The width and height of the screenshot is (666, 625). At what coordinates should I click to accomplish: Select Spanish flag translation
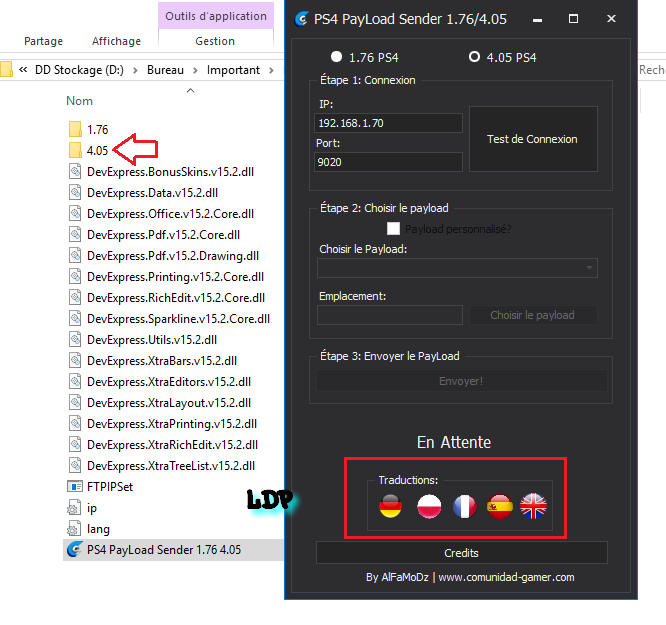click(500, 506)
